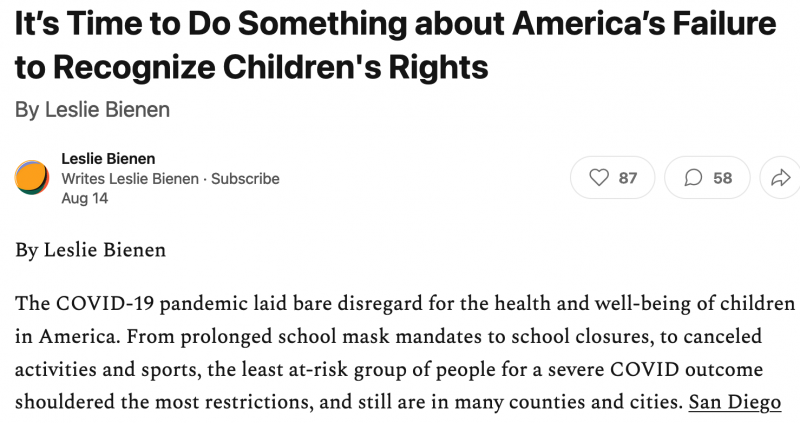
Task: Open Leslie Bienen's orange profile avatar
Action: 32,178
